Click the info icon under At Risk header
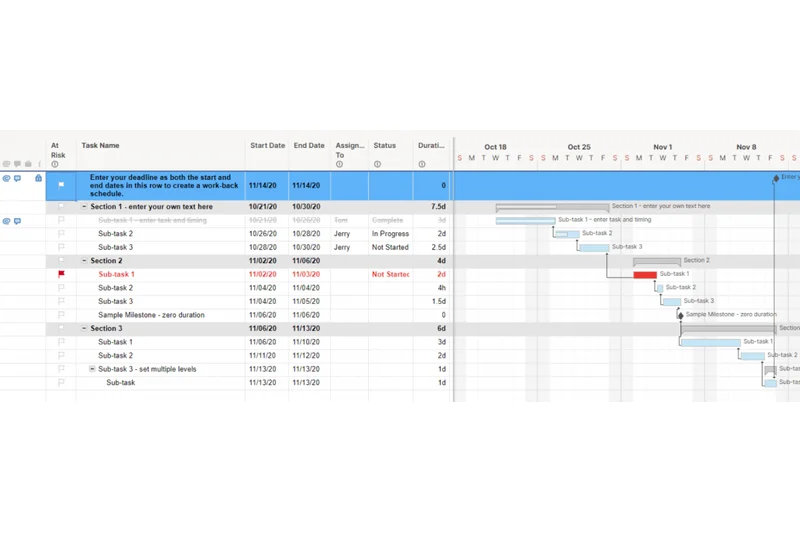Screen dimensions: 800x533 [x=55, y=165]
